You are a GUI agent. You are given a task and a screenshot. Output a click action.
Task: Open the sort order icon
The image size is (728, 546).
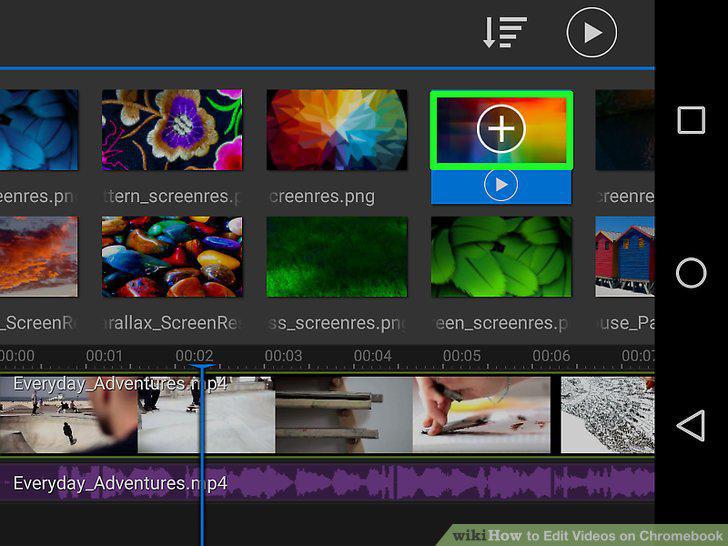[505, 32]
